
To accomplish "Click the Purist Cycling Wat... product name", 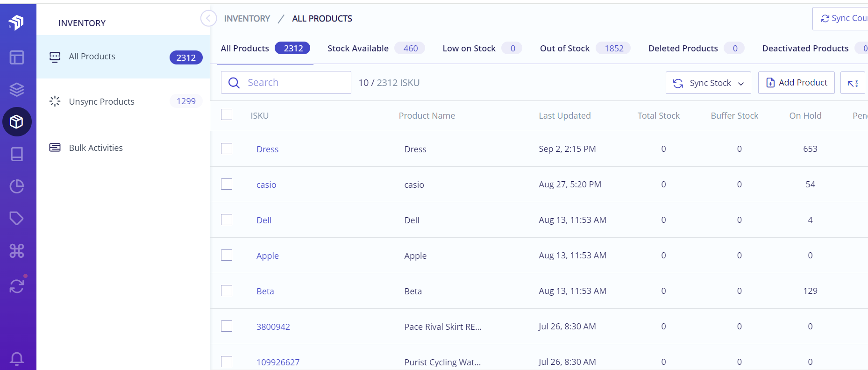I will [442, 362].
